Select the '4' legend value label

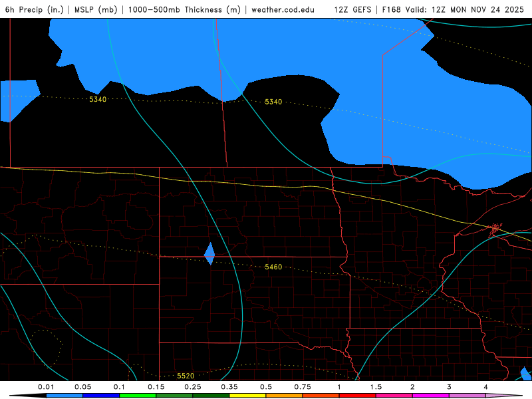486,387
